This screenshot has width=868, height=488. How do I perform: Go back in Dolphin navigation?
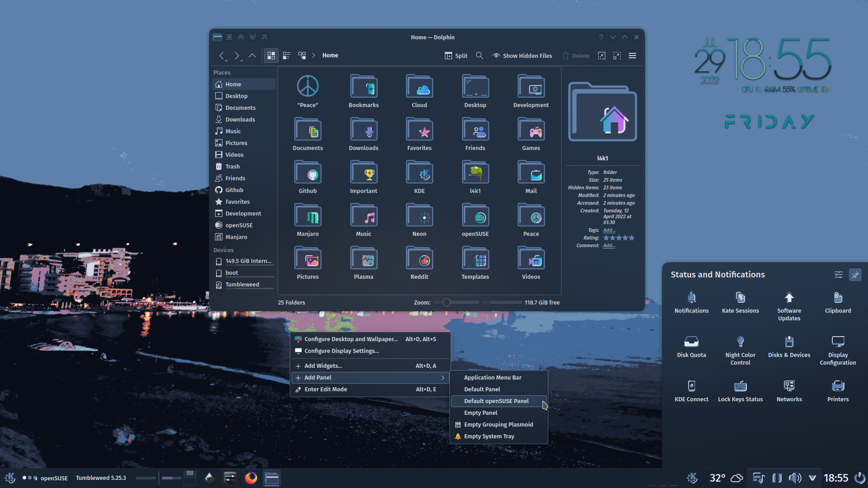pos(222,56)
